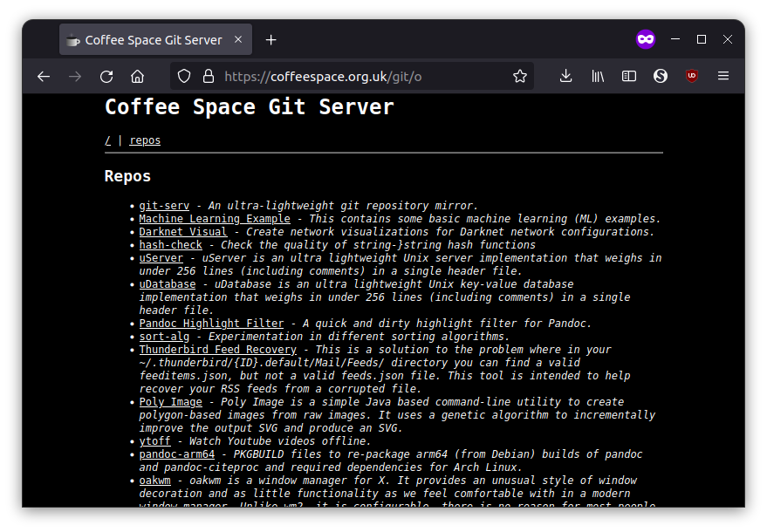Open a new tab with plus button
Screen dimensions: 767x532
pyautogui.click(x=271, y=40)
